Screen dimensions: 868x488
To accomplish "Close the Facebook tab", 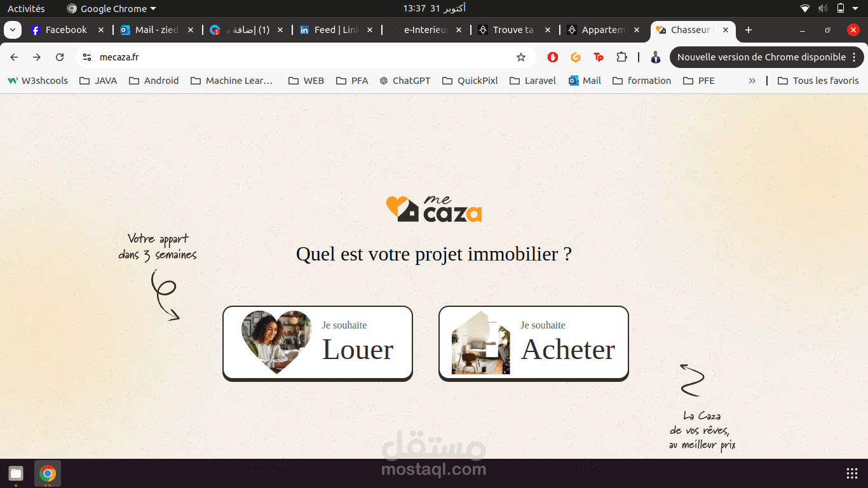I will click(x=101, y=30).
